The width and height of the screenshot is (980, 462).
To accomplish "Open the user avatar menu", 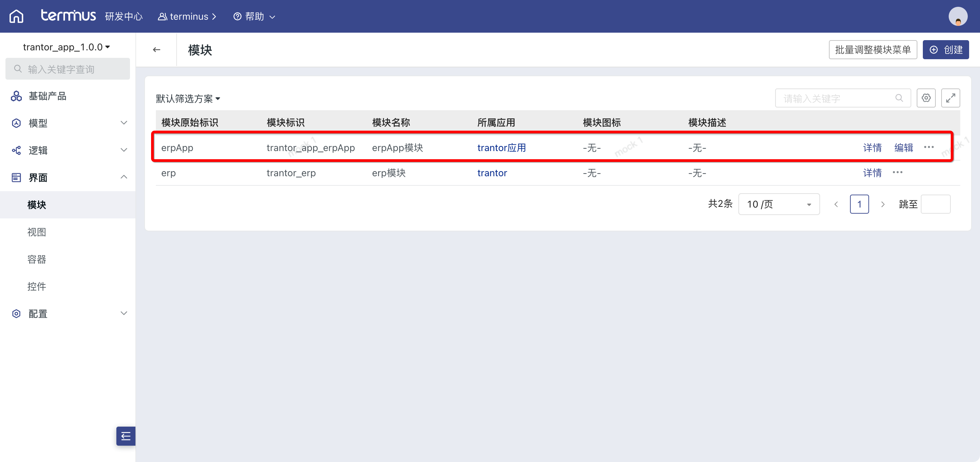I will (958, 16).
